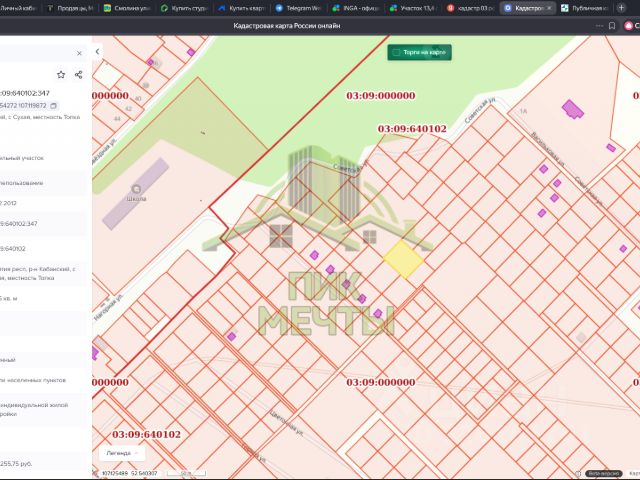
Task: Close the active Кадастровая browser tab
Action: click(549, 8)
